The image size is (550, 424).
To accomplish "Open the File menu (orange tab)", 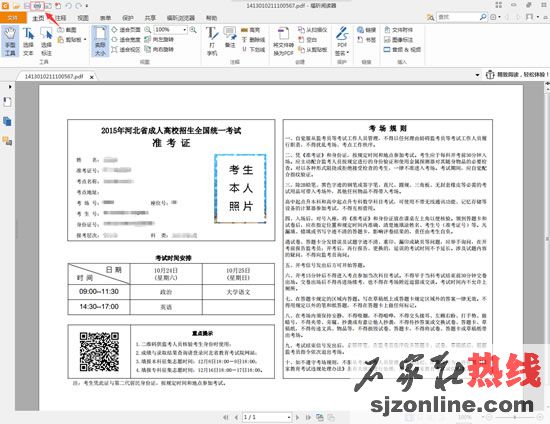I will [13, 18].
